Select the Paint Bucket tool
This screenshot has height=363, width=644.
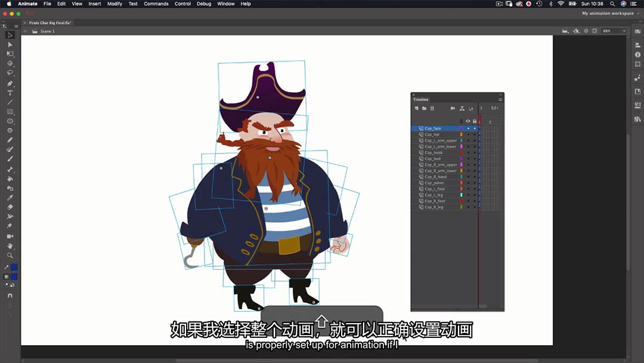coord(10,179)
